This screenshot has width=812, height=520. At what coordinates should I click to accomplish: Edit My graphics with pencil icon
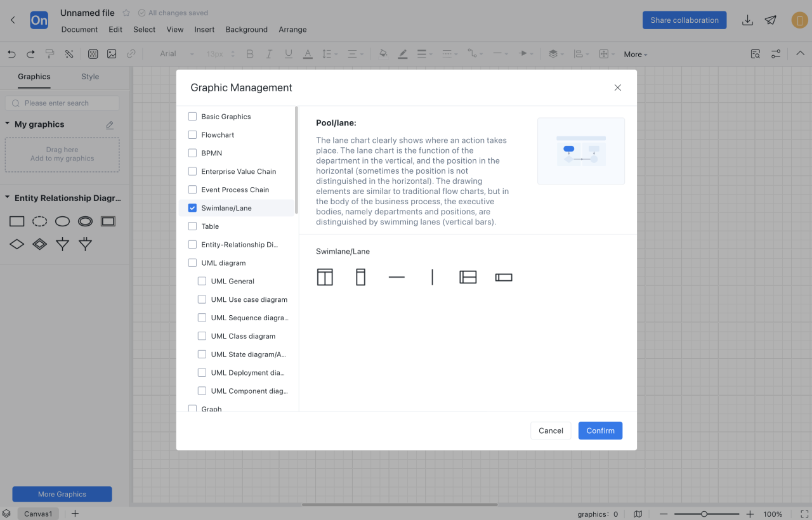(110, 125)
